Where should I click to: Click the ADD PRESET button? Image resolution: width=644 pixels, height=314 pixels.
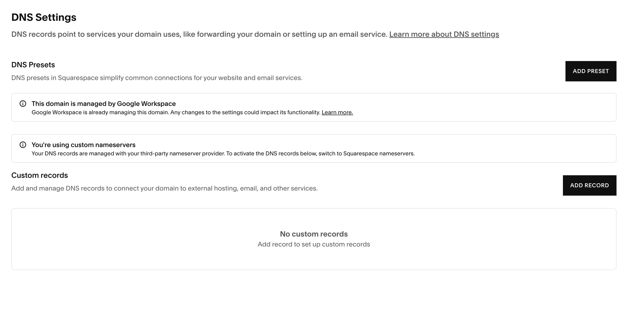click(x=591, y=71)
